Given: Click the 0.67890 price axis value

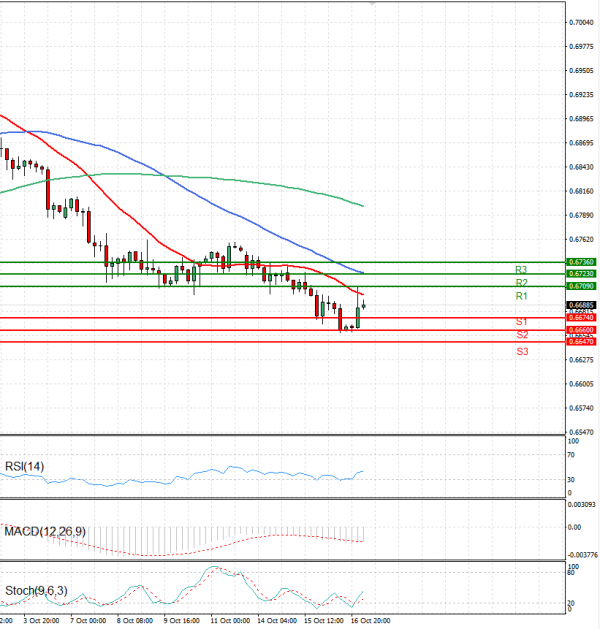Looking at the screenshot, I should click(x=581, y=215).
